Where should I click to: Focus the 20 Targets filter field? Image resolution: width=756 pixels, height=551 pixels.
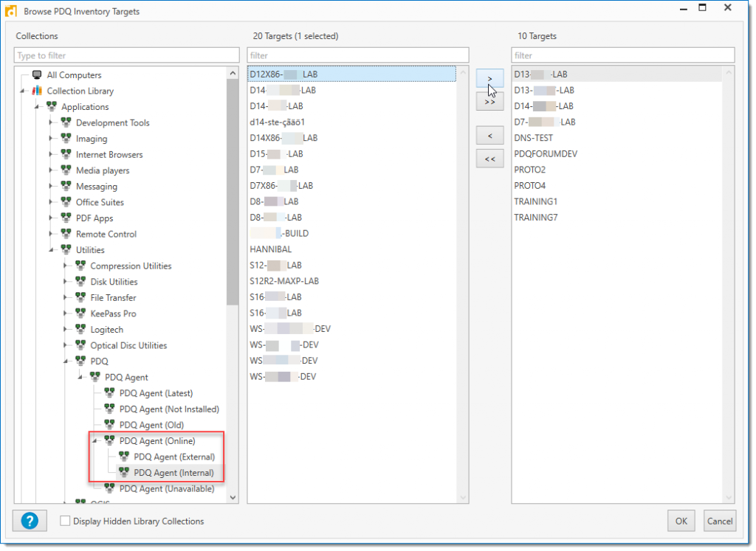pyautogui.click(x=358, y=55)
